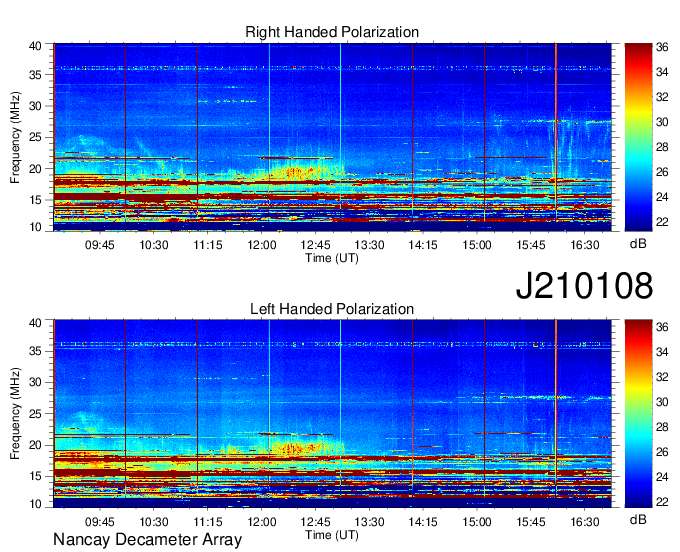Click the 26 dB value on Right Handed colorbar
The image size is (680, 552).
662,173
